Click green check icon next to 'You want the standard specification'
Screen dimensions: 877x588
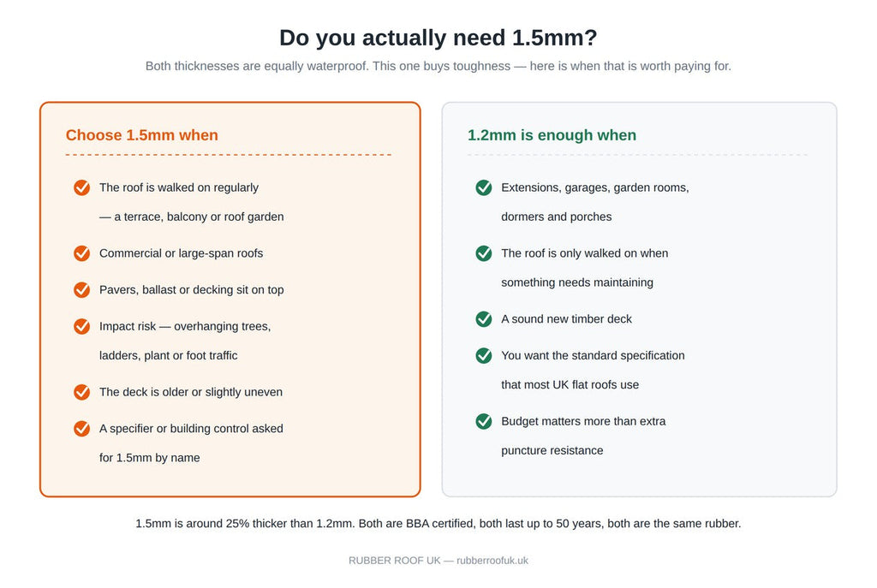point(484,355)
